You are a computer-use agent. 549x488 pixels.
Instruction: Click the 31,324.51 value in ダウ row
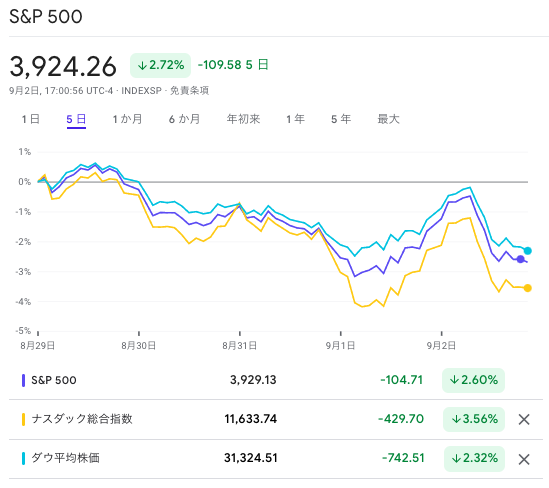point(251,458)
